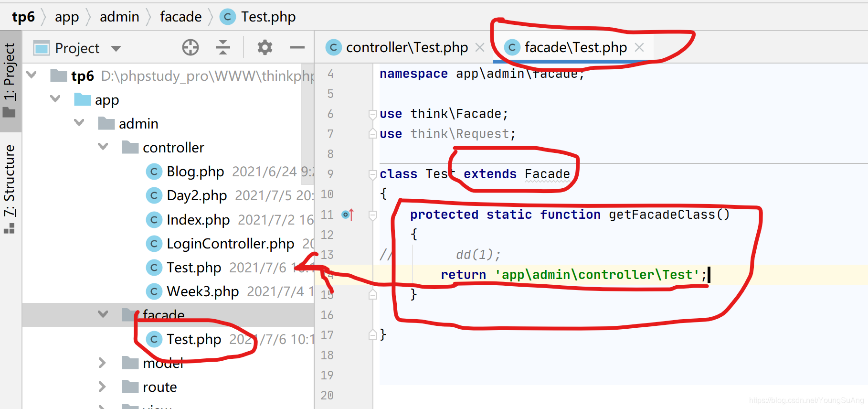Toggle the 1: Project side tool window

(10, 80)
